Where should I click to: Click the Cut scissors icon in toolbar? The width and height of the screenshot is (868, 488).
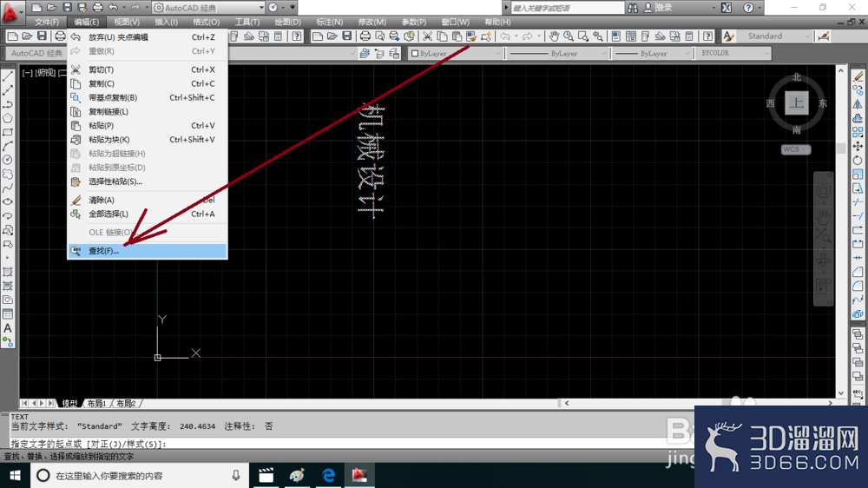tap(427, 36)
